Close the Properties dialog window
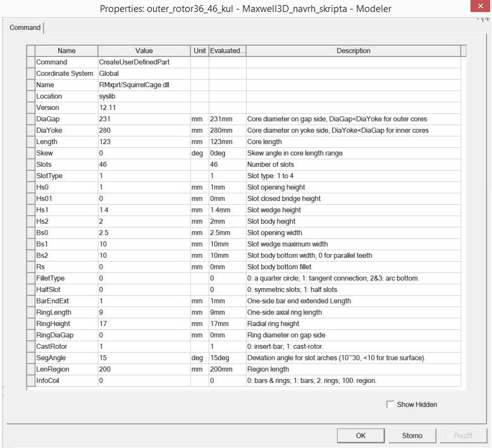This screenshot has width=492, height=448. tap(480, 6)
